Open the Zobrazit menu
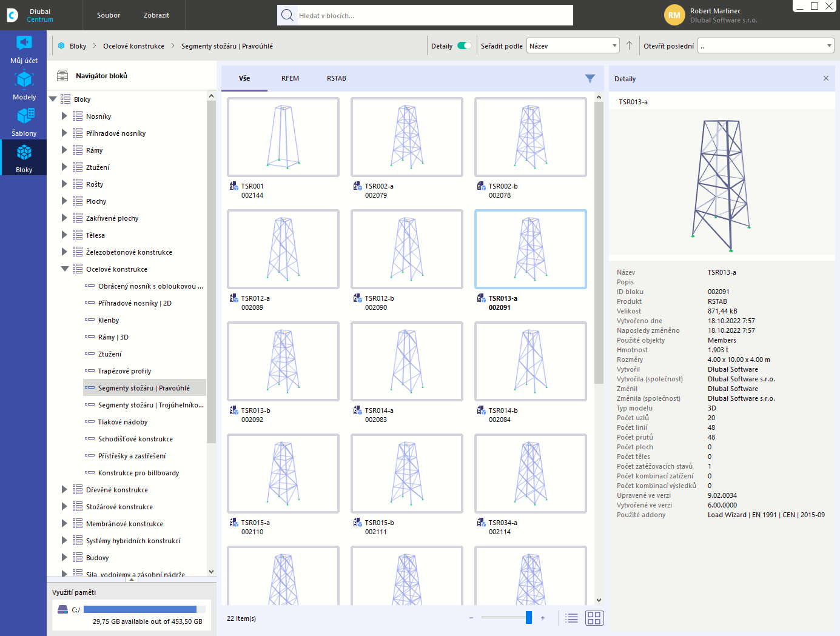Image resolution: width=840 pixels, height=636 pixels. tap(156, 15)
